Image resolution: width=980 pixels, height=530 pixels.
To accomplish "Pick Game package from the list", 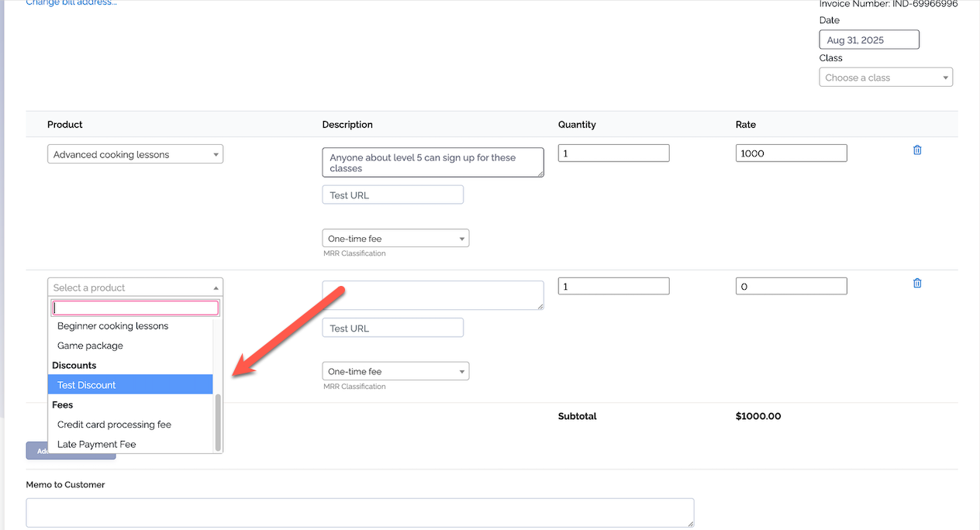I will (90, 346).
